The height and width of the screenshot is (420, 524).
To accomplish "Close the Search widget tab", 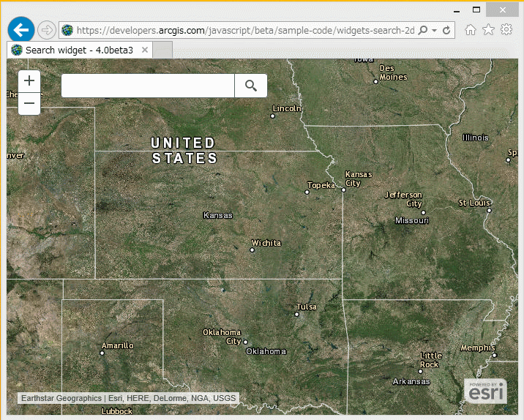I will pyautogui.click(x=145, y=50).
